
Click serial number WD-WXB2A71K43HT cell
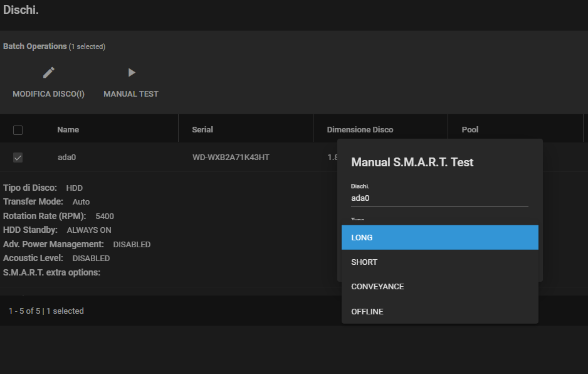click(231, 158)
